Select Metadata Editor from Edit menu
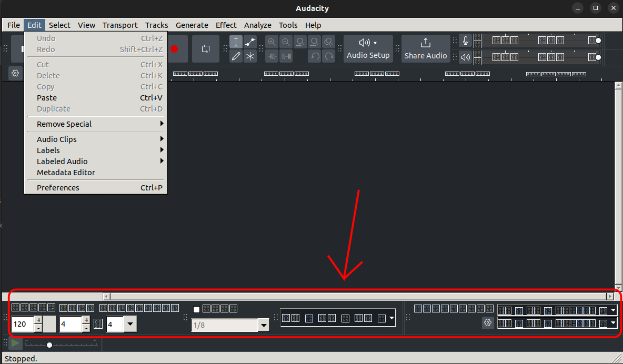This screenshot has width=623, height=364. pos(66,173)
